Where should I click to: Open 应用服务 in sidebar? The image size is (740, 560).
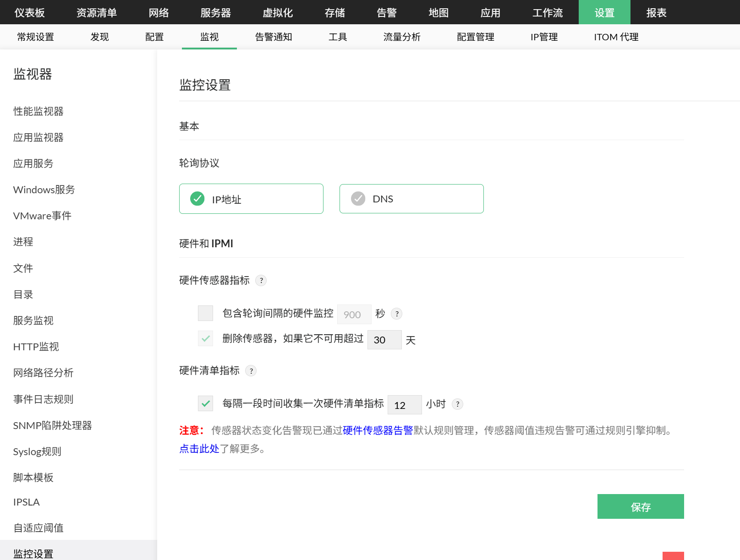33,163
